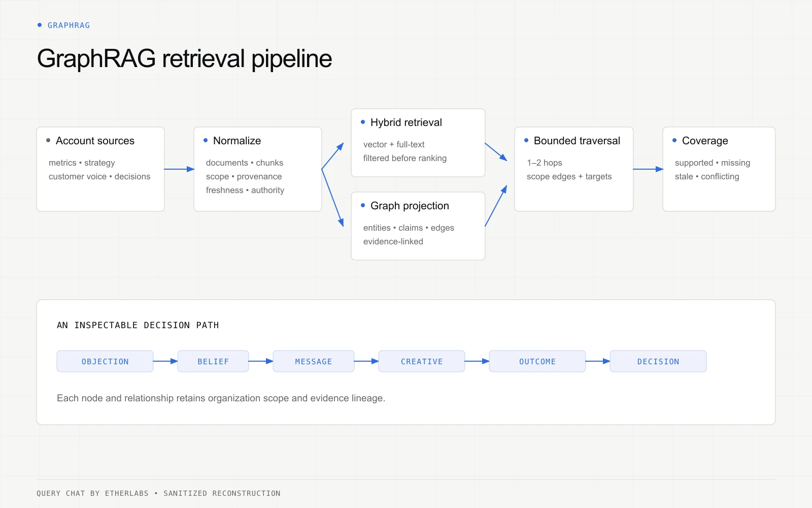
Task: Click the evidence lineage sentence
Action: point(221,398)
